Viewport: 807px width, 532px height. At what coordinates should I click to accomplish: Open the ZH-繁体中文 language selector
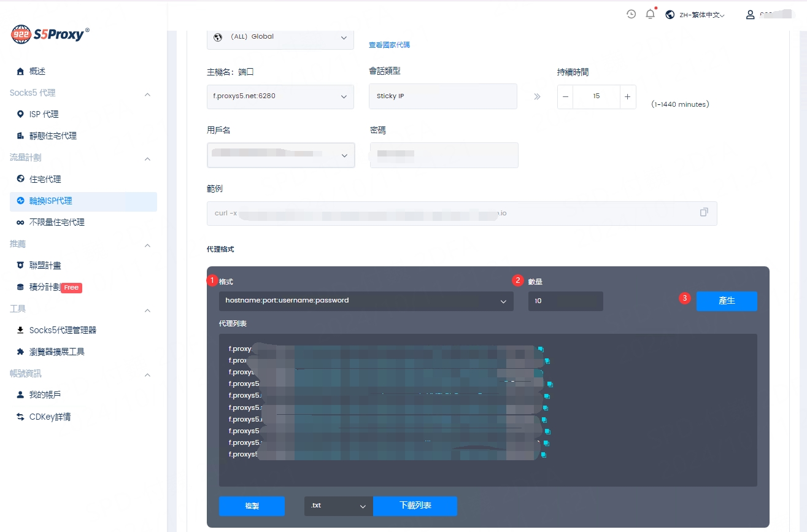695,15
